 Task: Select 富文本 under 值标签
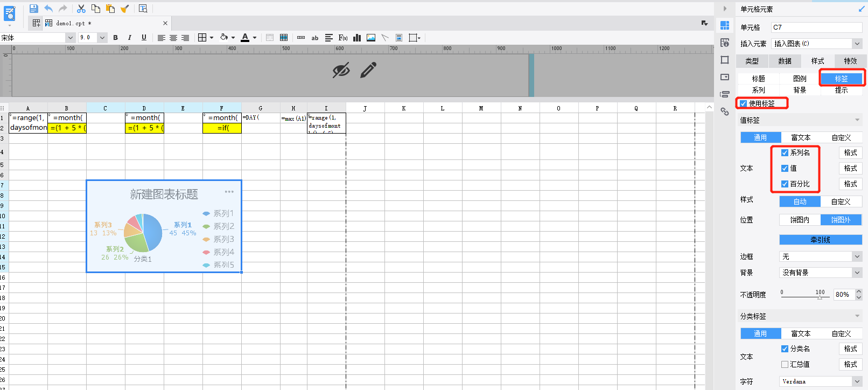(x=801, y=137)
